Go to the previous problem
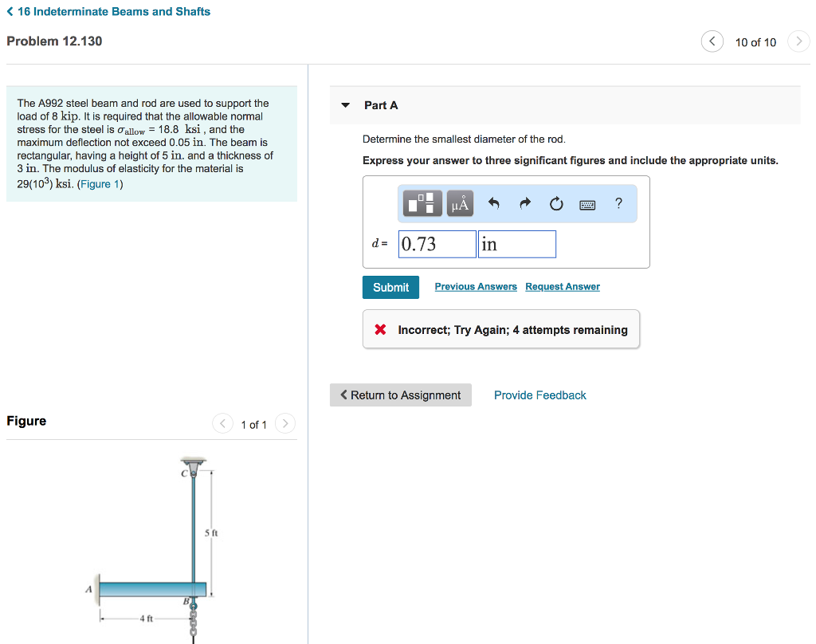The height and width of the screenshot is (644, 816). point(712,41)
